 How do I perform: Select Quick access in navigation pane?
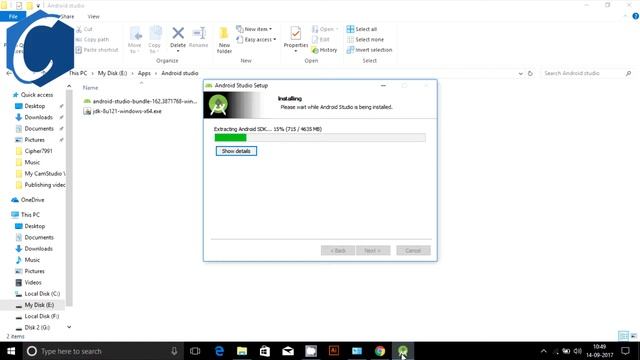pyautogui.click(x=33, y=95)
